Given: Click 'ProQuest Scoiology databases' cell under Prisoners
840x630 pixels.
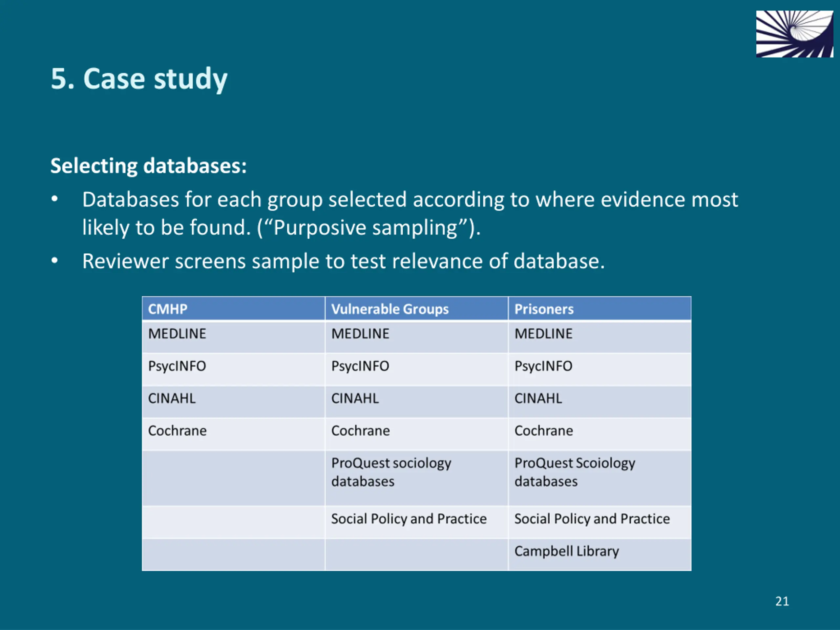Looking at the screenshot, I should click(574, 472).
